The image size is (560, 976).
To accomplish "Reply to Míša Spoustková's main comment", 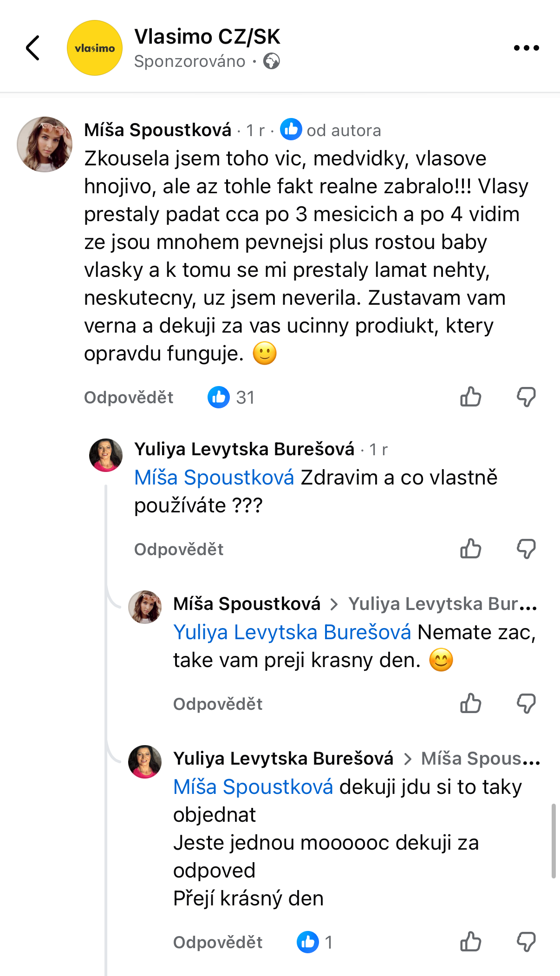I will coord(129,398).
